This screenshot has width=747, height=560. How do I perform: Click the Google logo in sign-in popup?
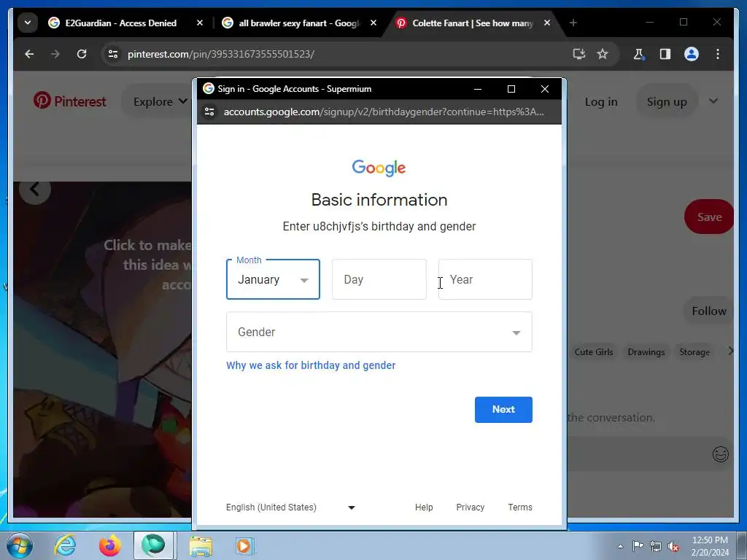point(379,168)
